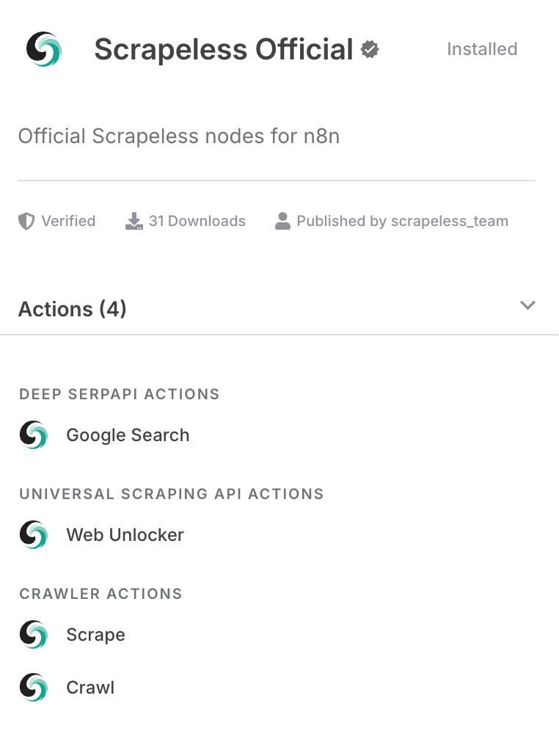Click the verified badge beside Scrapeless Official

point(370,49)
